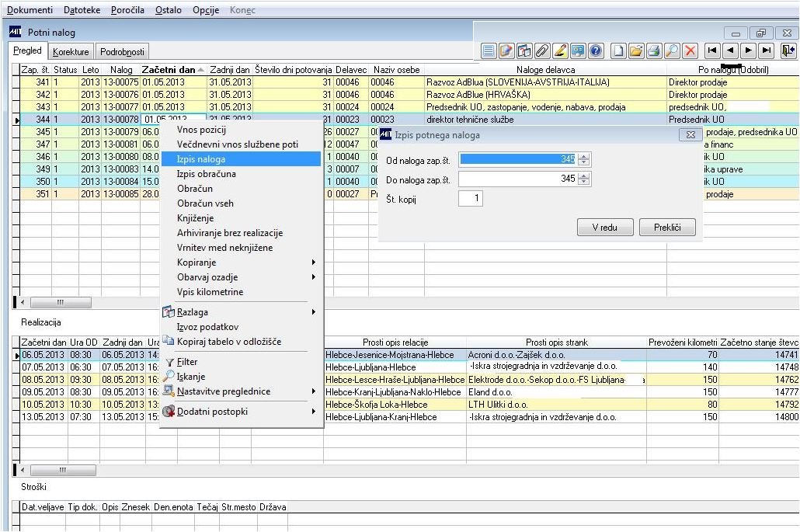800x532 pixels.
Task: Click the exit door icon
Action: tap(789, 51)
